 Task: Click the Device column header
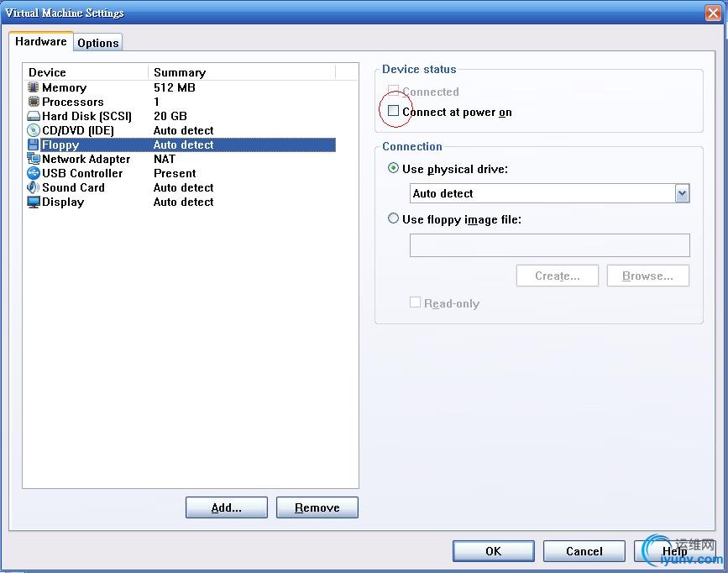(x=86, y=72)
